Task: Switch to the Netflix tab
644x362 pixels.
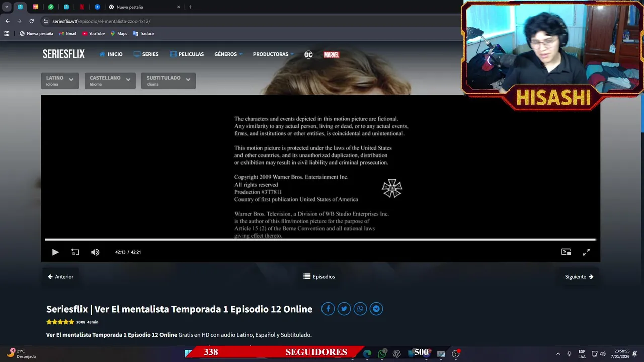Action: click(x=82, y=7)
